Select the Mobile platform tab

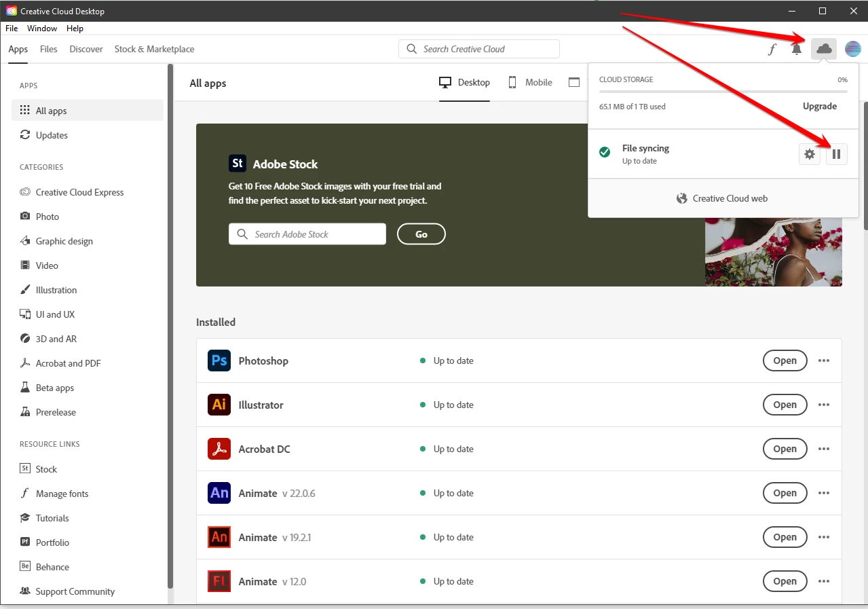[530, 83]
